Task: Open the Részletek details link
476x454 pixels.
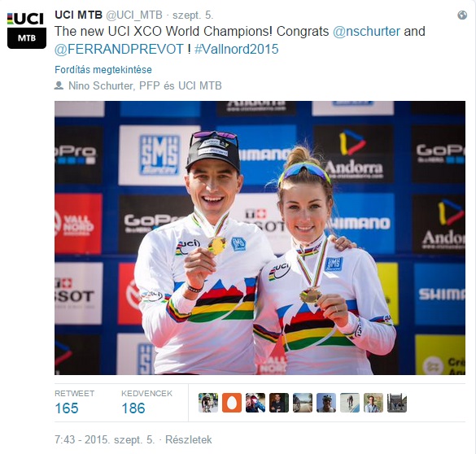Action: (188, 439)
